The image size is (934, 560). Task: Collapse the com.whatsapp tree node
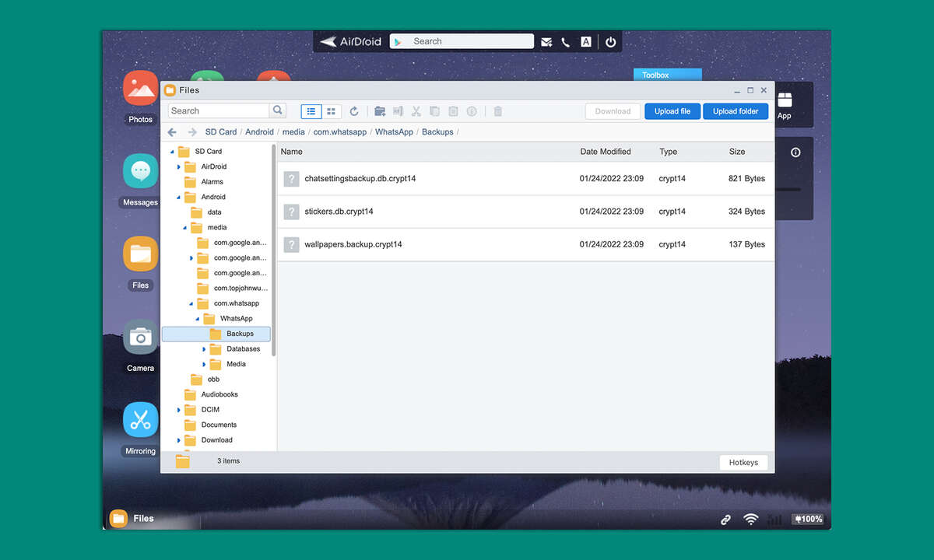click(x=191, y=303)
